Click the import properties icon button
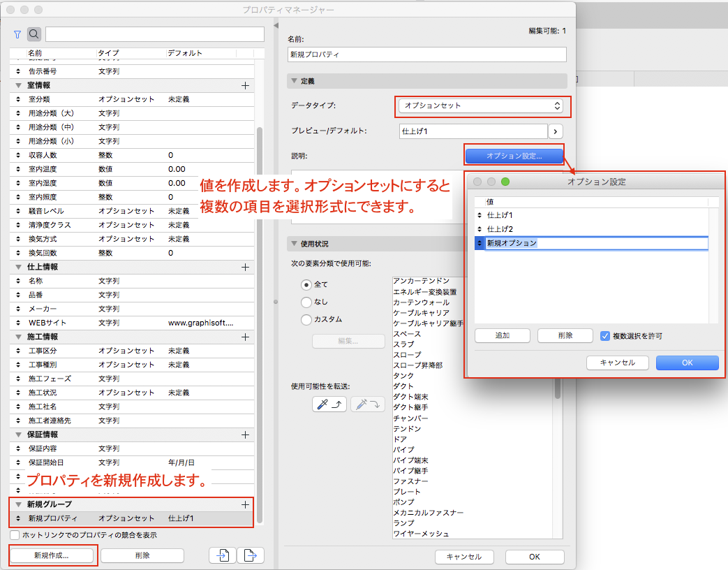The image size is (728, 570). [x=221, y=555]
